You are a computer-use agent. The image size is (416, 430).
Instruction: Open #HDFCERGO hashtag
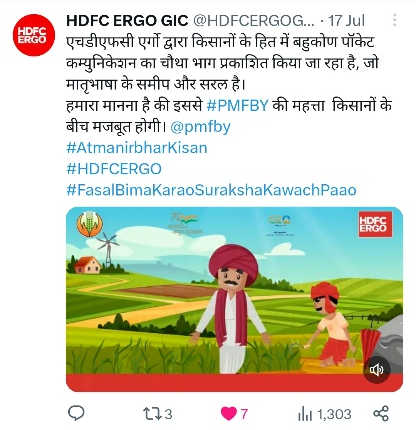(114, 169)
